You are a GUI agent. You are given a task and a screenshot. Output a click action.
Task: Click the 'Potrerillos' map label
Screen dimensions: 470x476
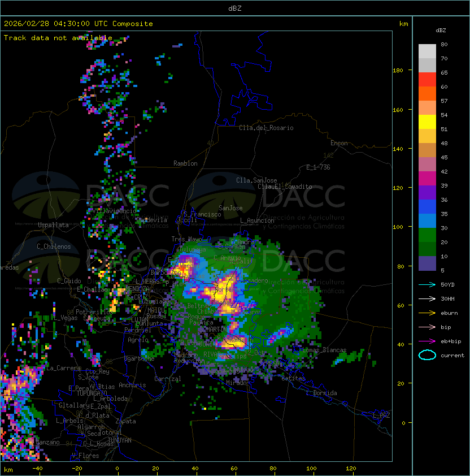94,311
